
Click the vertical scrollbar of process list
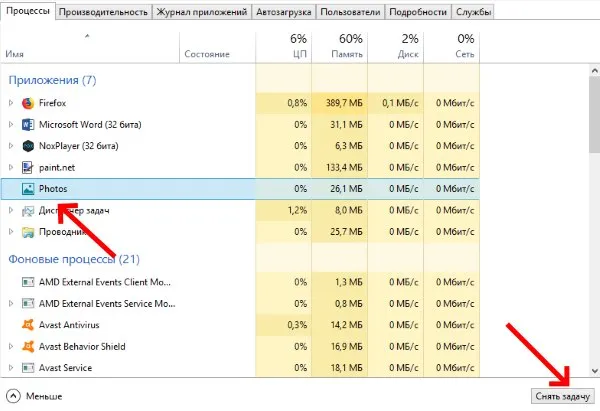click(593, 120)
